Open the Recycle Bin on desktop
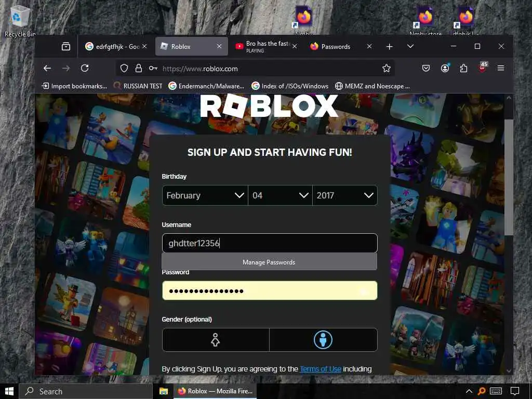Image resolution: width=532 pixels, height=399 pixels. click(20, 21)
